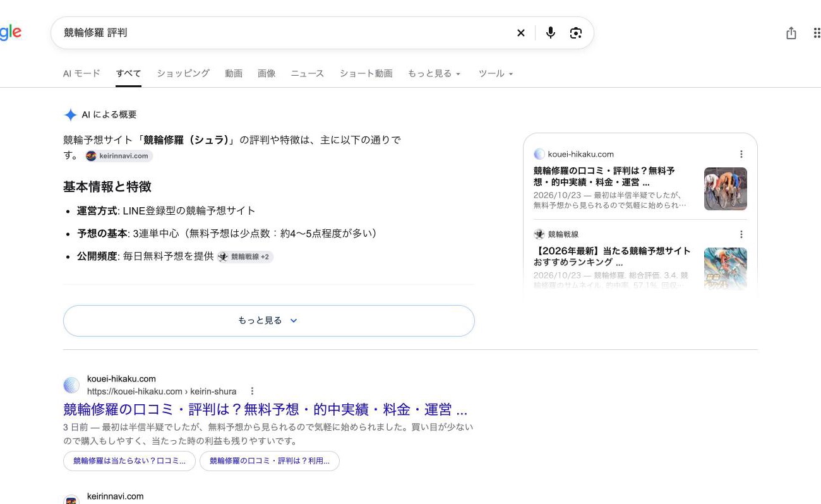Screen dimensions: 821x504
Task: Open the Google apps grid icon
Action: tap(817, 33)
